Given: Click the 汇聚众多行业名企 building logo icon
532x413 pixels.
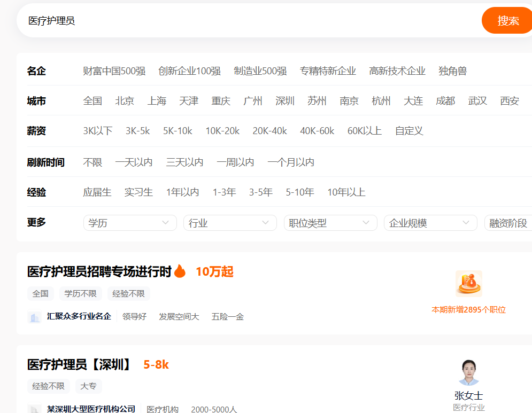Looking at the screenshot, I should coord(34,317).
